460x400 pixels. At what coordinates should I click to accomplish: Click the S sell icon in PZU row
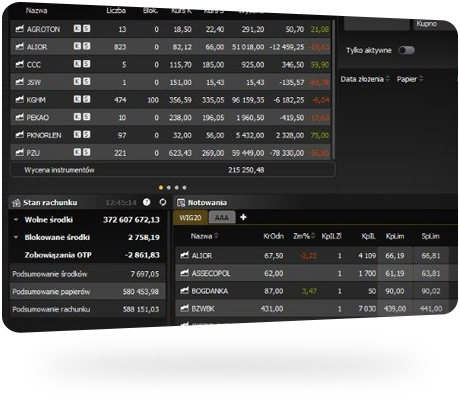86,152
